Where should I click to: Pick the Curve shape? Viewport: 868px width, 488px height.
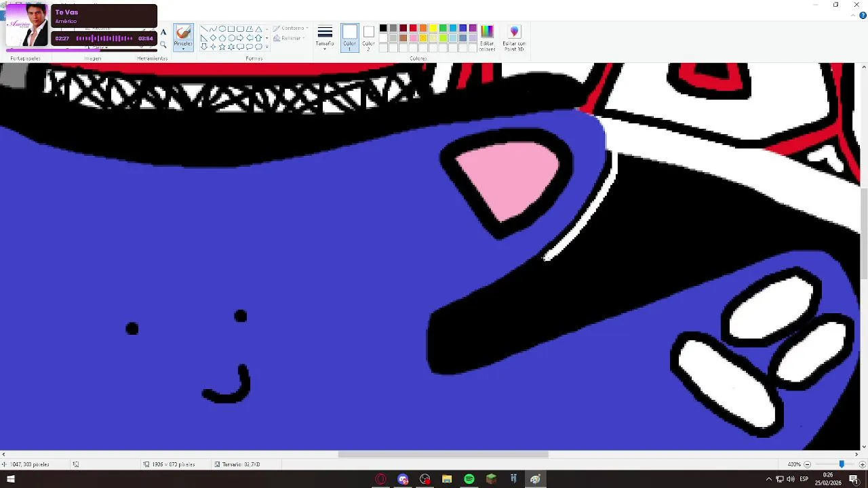[213, 28]
